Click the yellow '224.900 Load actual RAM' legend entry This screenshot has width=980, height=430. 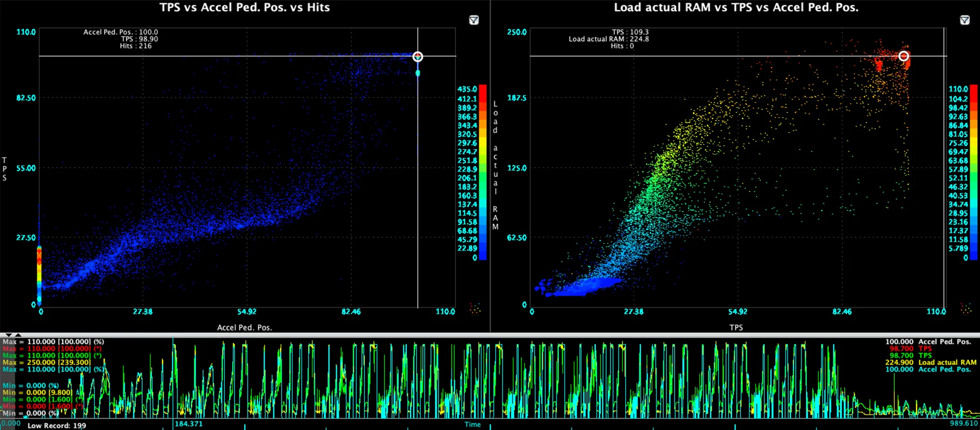(931, 362)
